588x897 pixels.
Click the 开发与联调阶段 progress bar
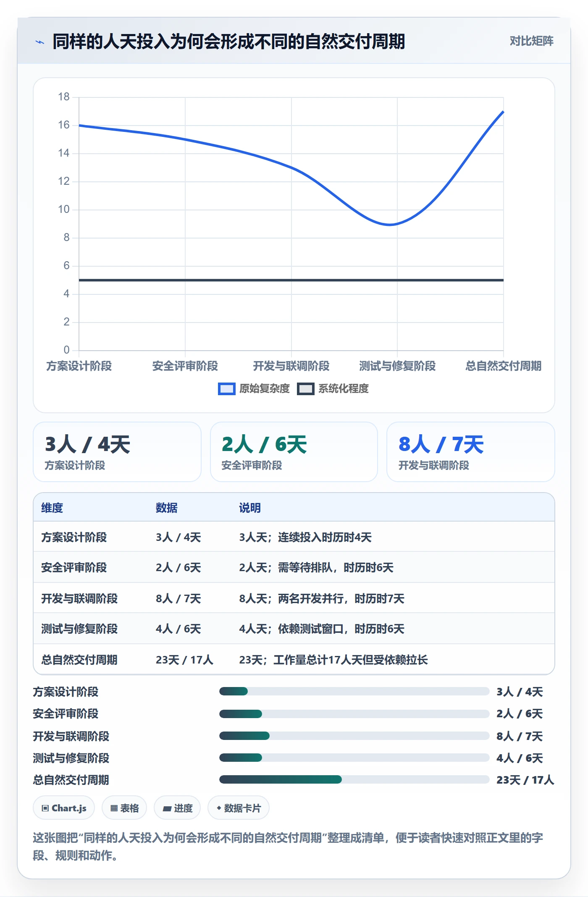pyautogui.click(x=354, y=735)
